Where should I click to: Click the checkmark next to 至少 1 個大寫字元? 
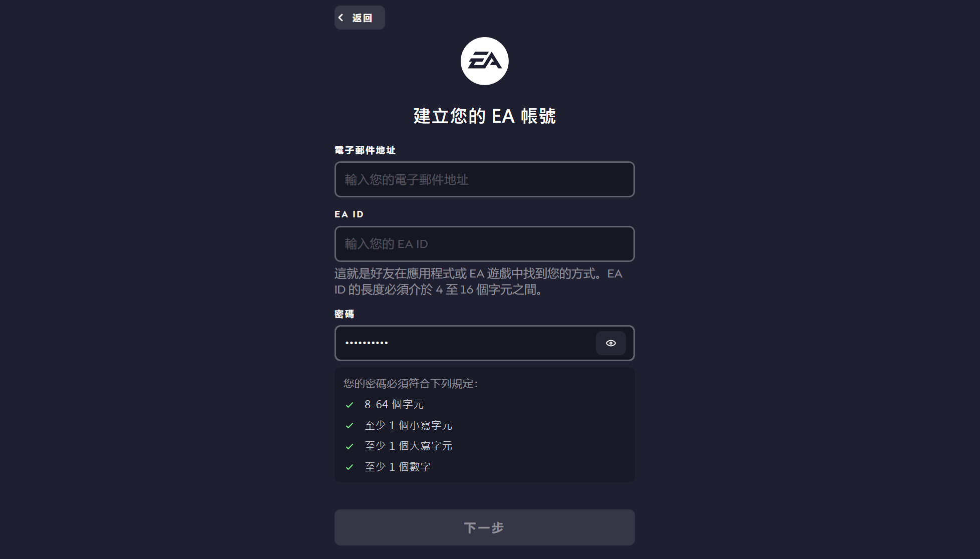(x=349, y=446)
